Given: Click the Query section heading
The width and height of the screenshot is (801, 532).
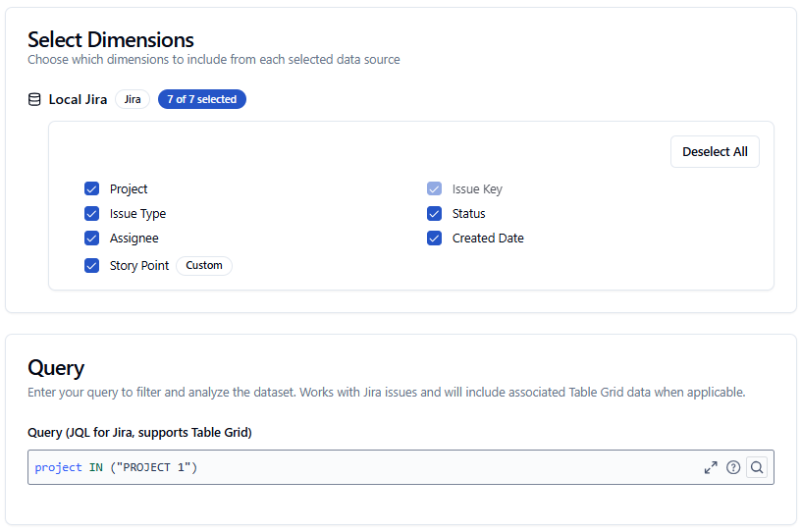Looking at the screenshot, I should click(56, 368).
